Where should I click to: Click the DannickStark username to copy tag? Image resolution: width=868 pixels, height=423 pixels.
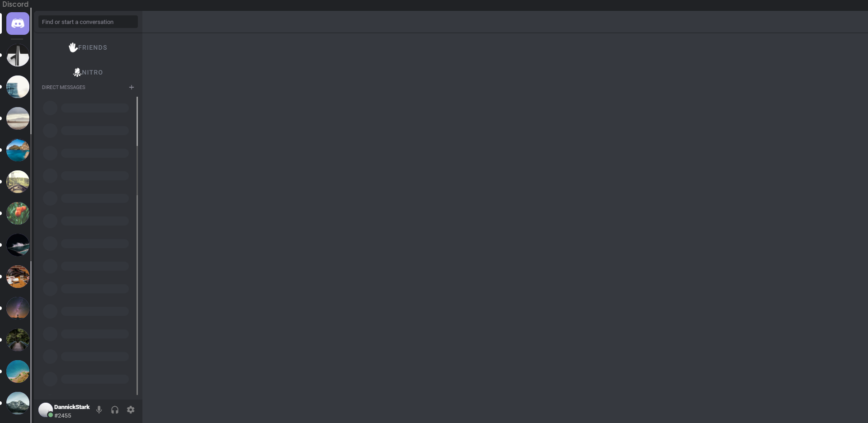72,407
